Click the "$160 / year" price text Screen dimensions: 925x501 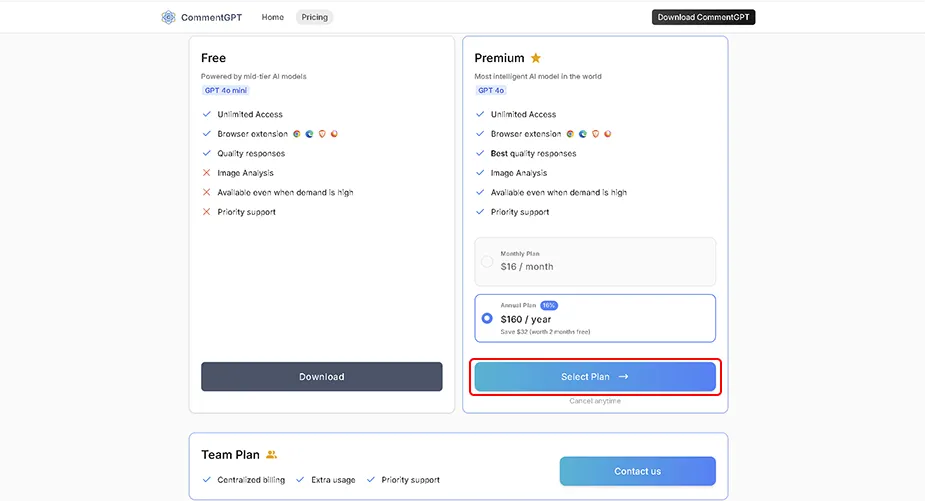click(x=526, y=319)
